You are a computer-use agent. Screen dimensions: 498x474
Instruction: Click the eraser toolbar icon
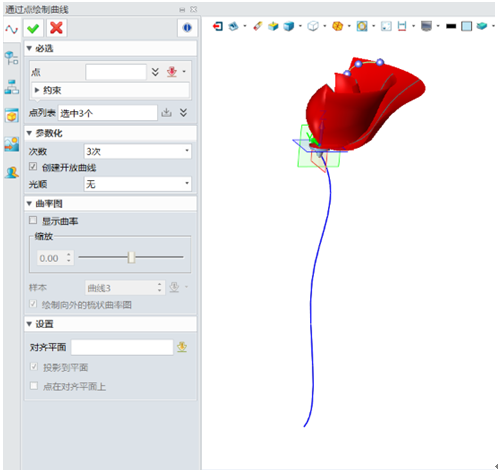(x=258, y=26)
